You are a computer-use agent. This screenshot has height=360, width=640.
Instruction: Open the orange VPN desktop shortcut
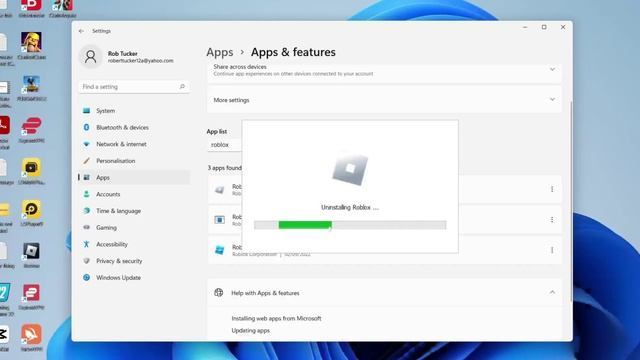pyautogui.click(x=31, y=338)
